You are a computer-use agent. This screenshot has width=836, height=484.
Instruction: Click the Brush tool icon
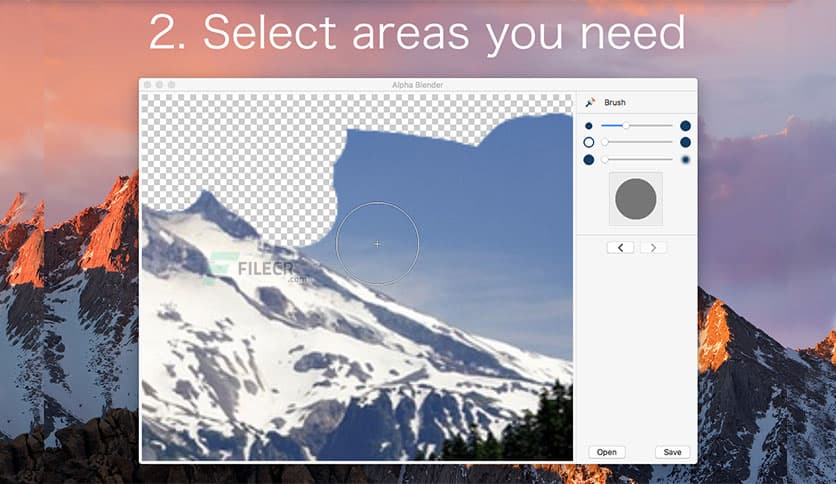[x=590, y=102]
